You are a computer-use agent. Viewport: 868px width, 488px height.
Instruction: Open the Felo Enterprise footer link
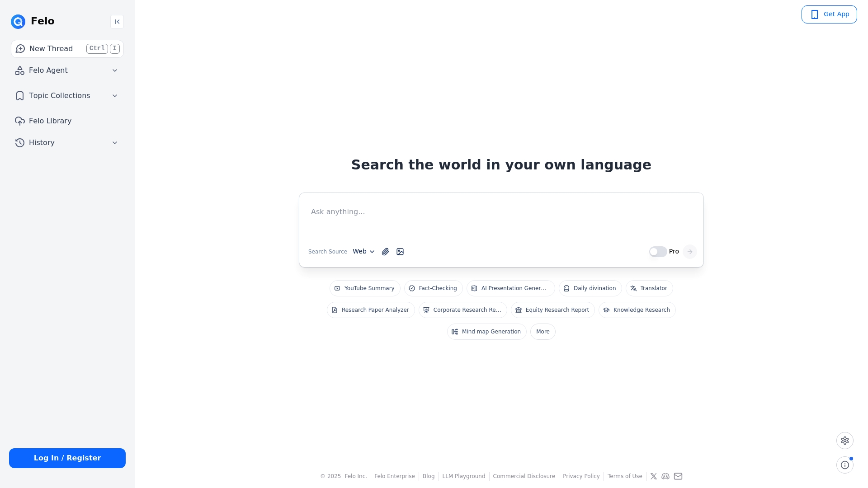(395, 476)
